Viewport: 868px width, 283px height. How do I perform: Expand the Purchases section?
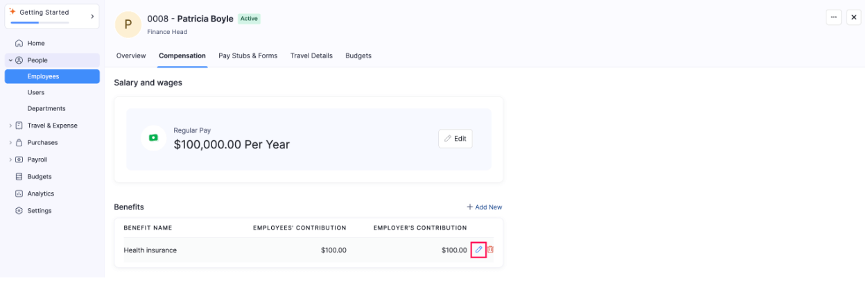click(x=10, y=143)
